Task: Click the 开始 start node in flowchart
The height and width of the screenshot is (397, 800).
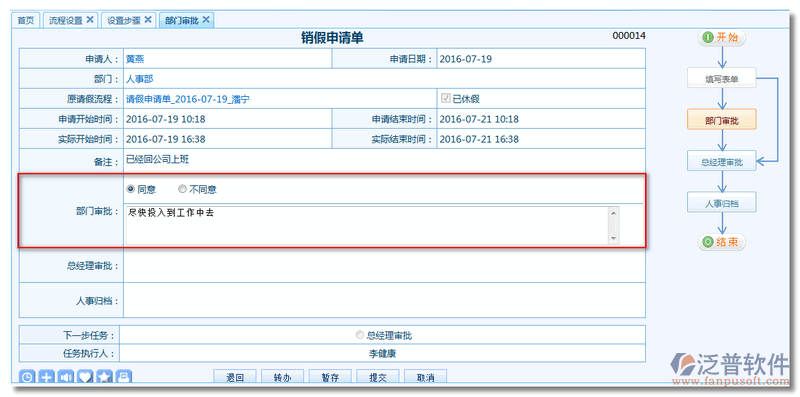Action: 721,37
